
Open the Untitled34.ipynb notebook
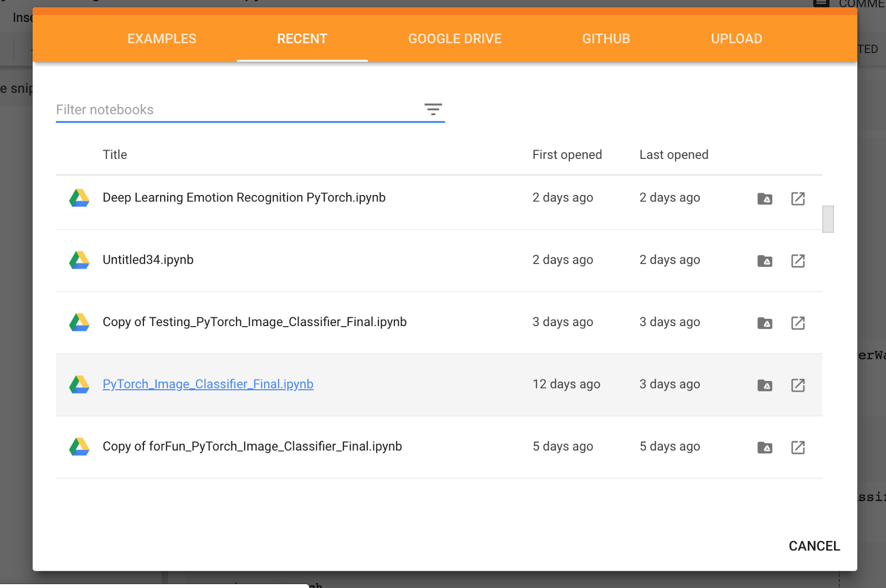[148, 260]
